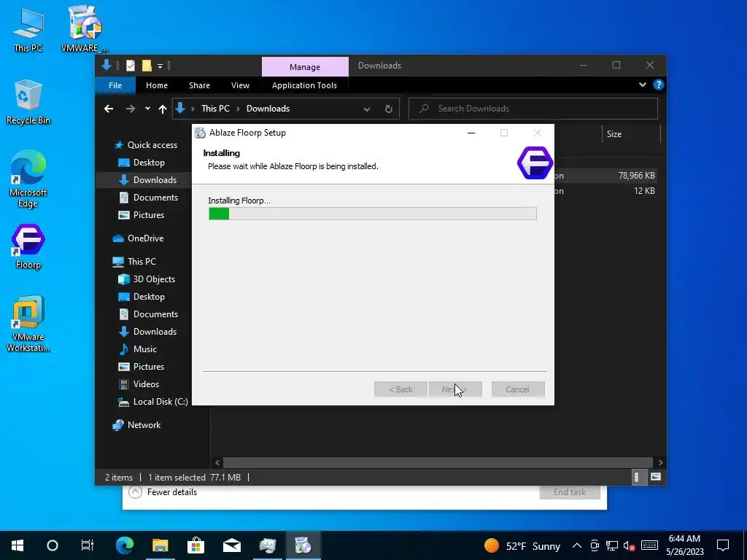The height and width of the screenshot is (560, 747).
Task: Open the File ribbon tab
Action: 115,85
